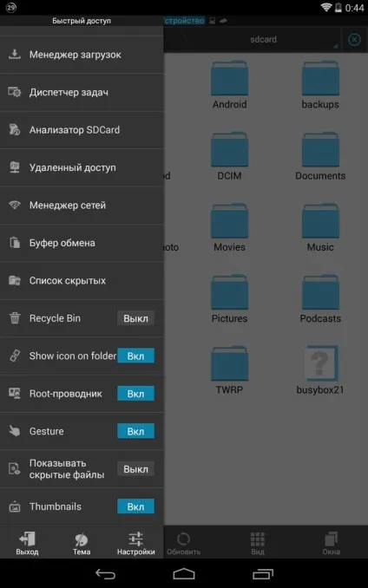Select Диспетчер задач from the sidebar
The height and width of the screenshot is (588, 368).
82,92
